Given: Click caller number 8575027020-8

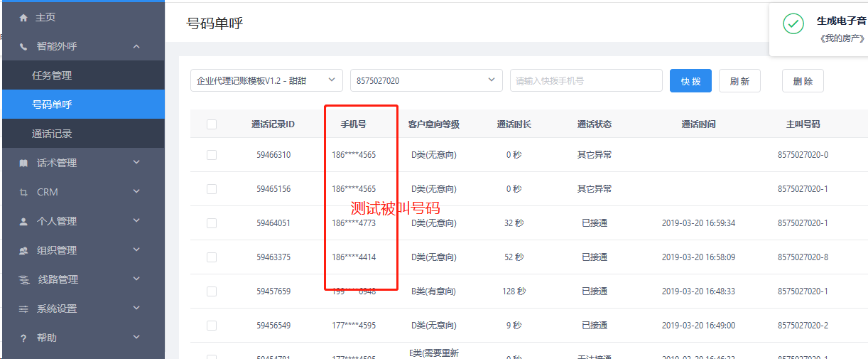Looking at the screenshot, I should coord(803,257).
